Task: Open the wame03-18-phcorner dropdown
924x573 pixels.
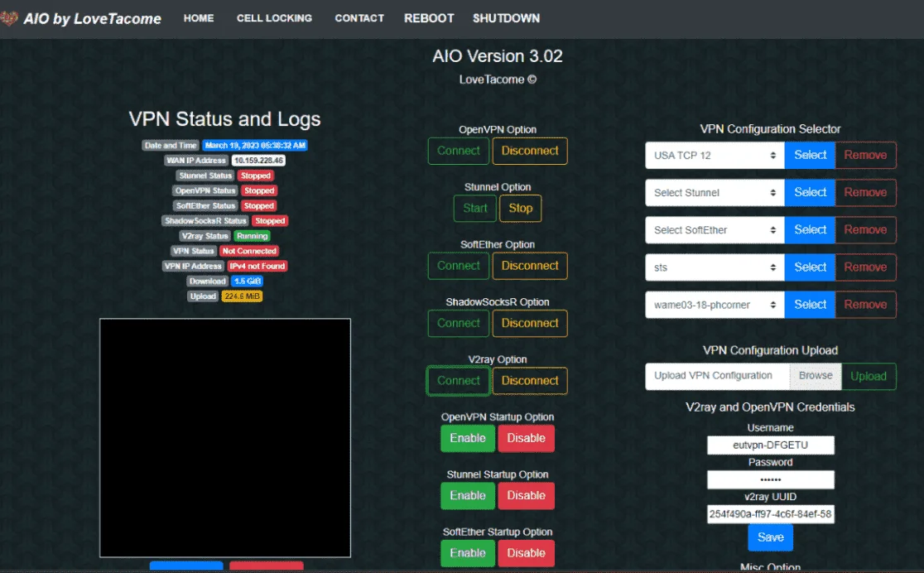Action: (715, 305)
